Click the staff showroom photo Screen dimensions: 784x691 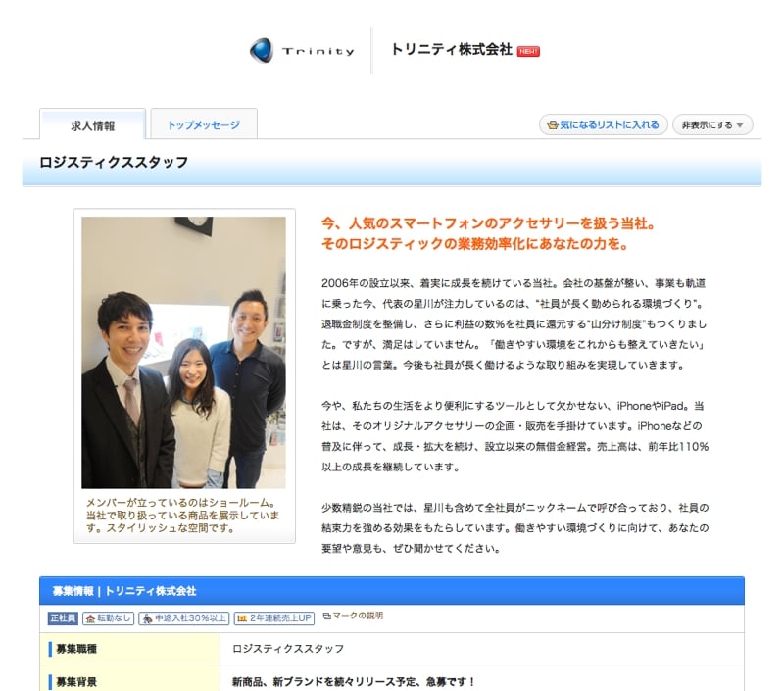click(183, 353)
